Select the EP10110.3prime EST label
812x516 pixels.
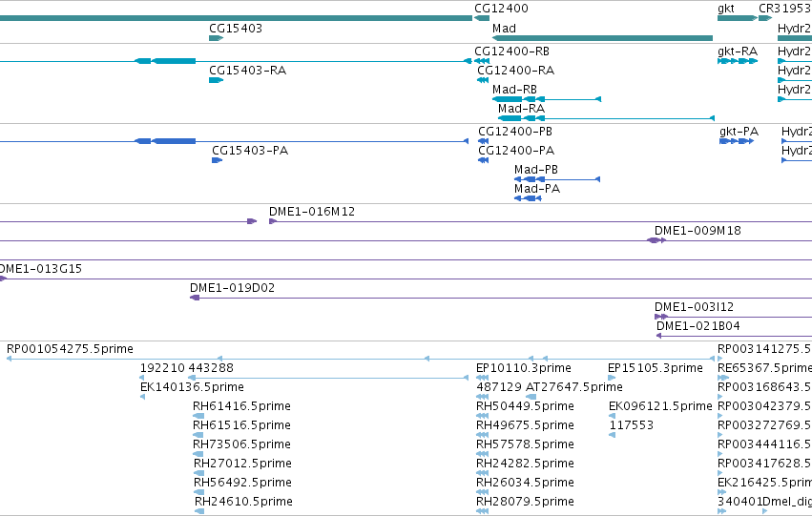524,368
